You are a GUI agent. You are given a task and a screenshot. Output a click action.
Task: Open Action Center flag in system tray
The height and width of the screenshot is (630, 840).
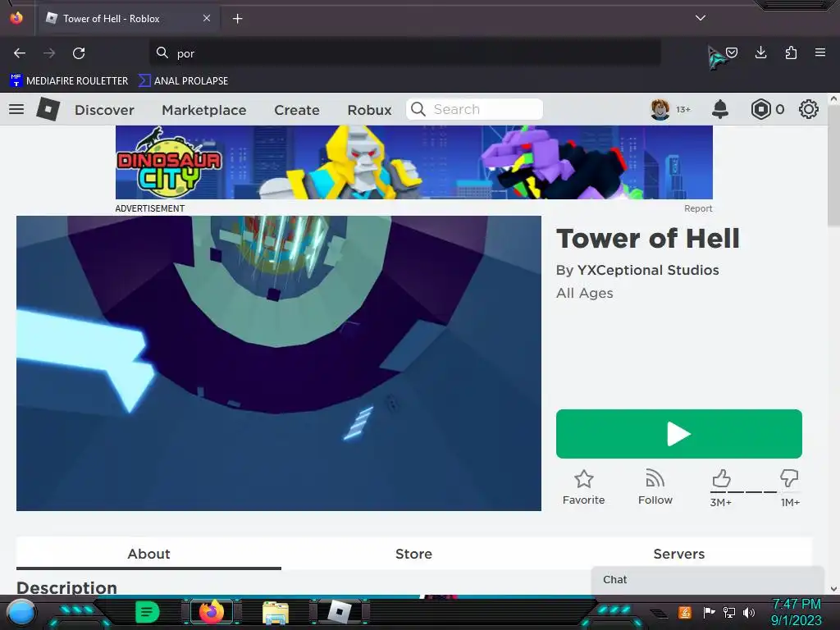709,612
